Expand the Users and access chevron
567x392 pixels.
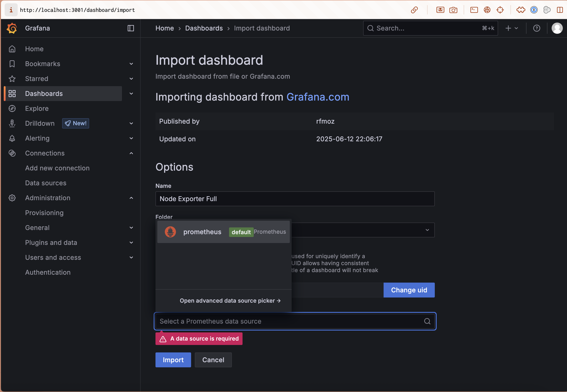tap(131, 258)
